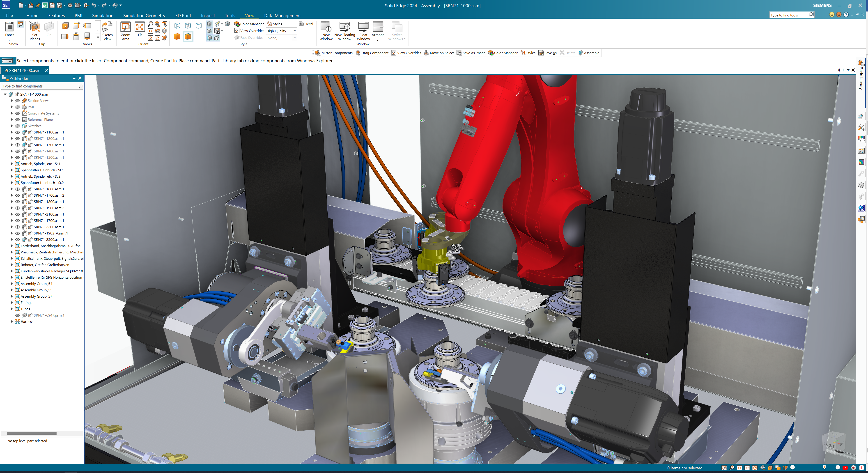Open the Color Manager in ribbon
The height and width of the screenshot is (473, 868).
coord(249,24)
